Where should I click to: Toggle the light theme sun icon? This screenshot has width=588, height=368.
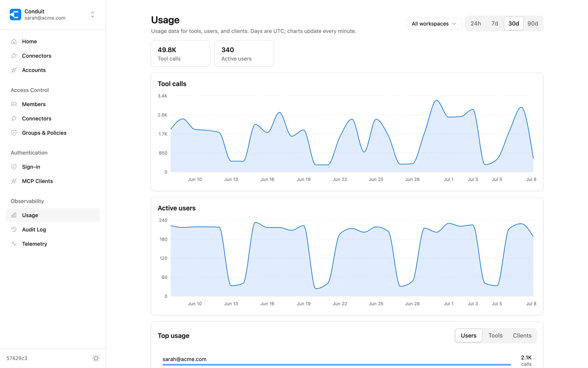[96, 358]
